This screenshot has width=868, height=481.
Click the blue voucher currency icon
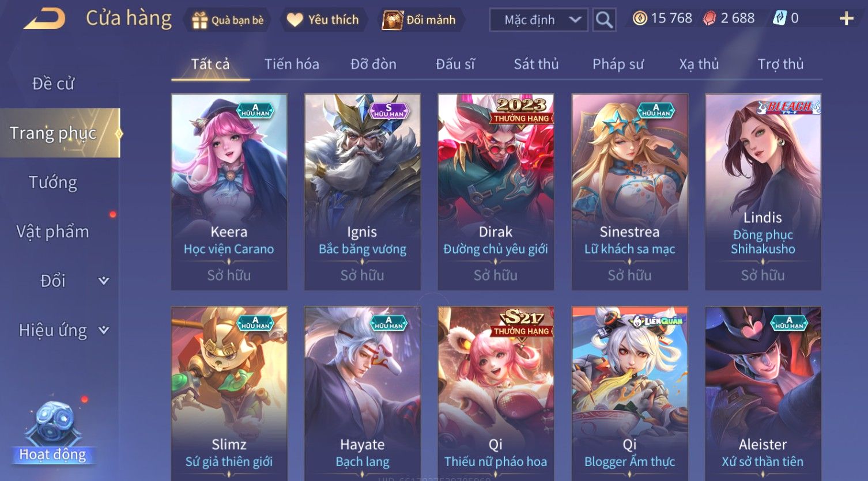point(779,18)
